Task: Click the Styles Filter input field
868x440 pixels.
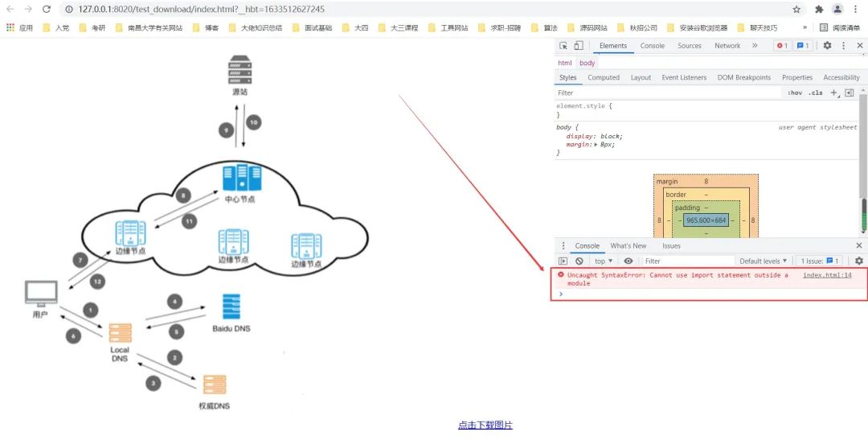Action: pos(667,93)
